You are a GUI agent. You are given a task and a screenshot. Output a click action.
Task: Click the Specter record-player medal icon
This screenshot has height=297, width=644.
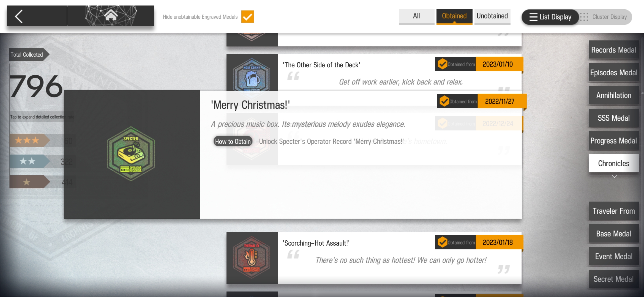131,154
